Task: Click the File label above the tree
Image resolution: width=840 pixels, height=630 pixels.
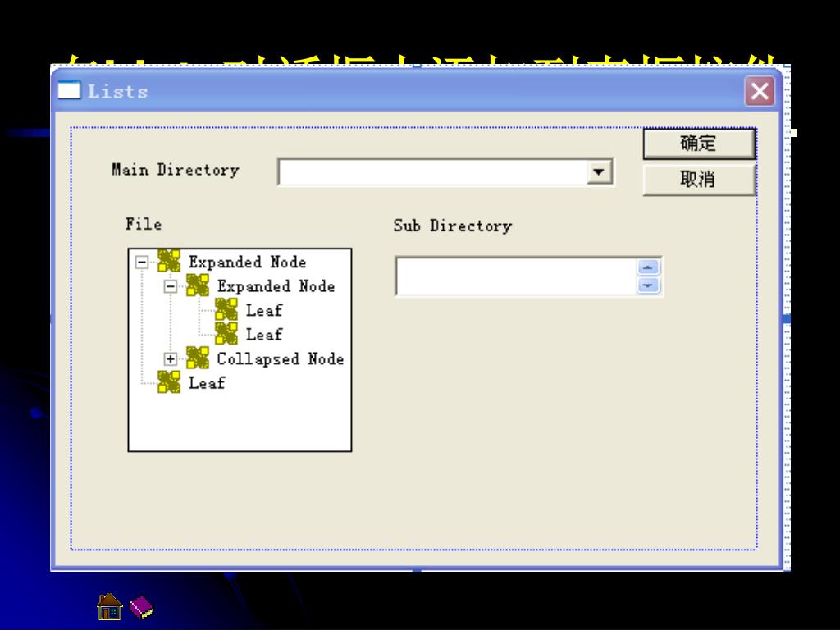Action: [x=143, y=224]
